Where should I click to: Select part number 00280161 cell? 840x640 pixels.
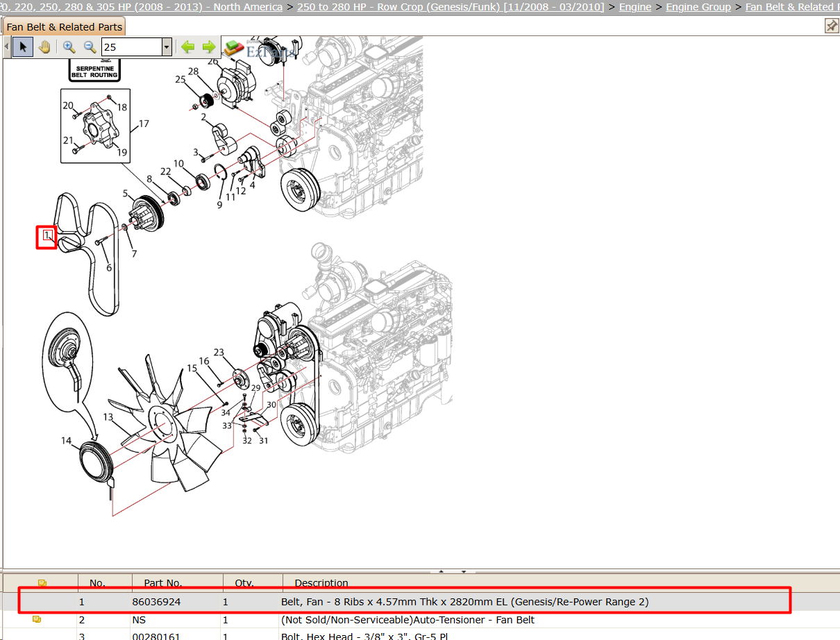(156, 637)
